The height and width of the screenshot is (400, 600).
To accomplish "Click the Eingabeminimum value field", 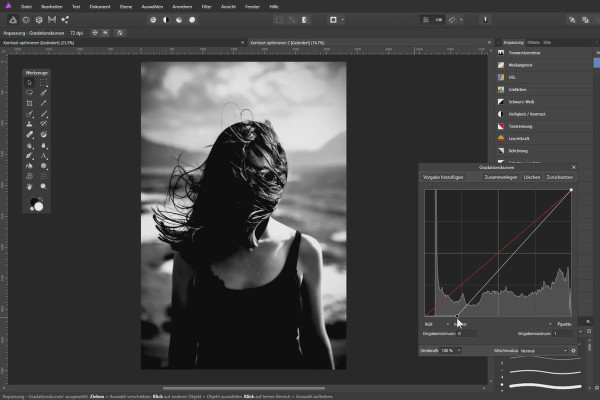I will point(466,333).
